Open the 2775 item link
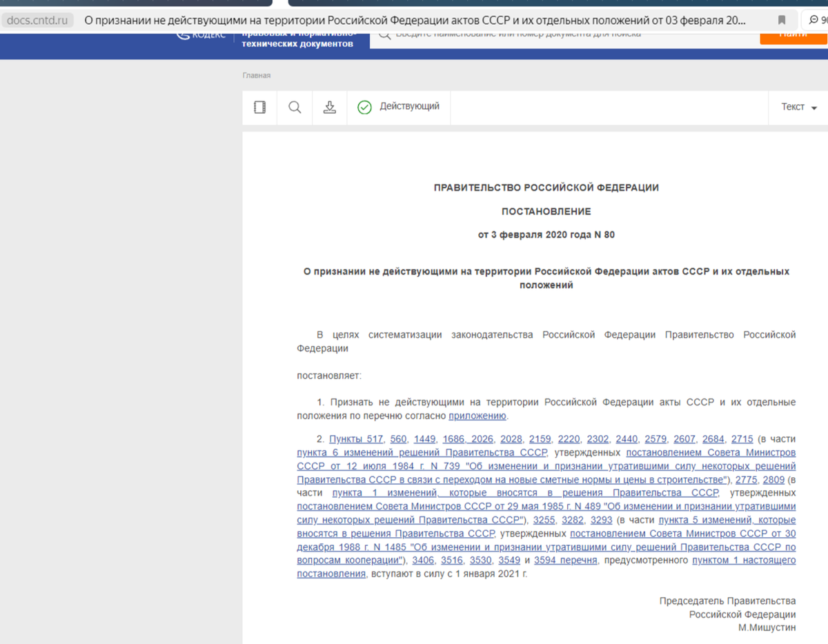The height and width of the screenshot is (644, 828). click(x=747, y=480)
